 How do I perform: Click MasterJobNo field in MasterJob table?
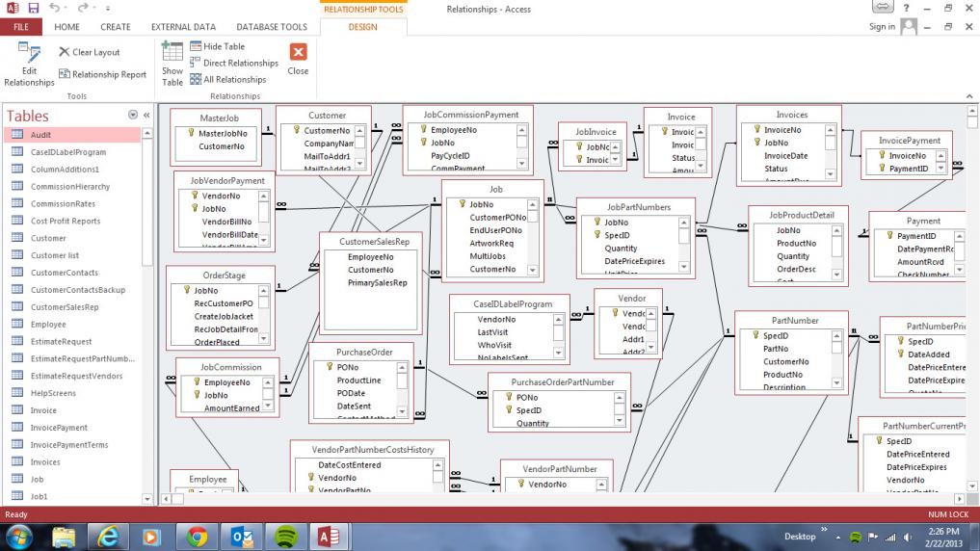point(224,134)
